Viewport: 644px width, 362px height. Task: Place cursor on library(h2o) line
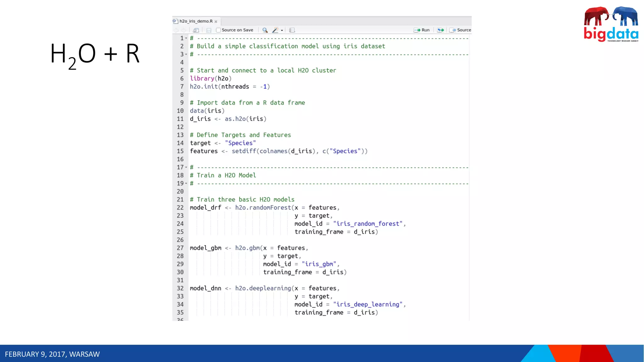[x=210, y=79]
